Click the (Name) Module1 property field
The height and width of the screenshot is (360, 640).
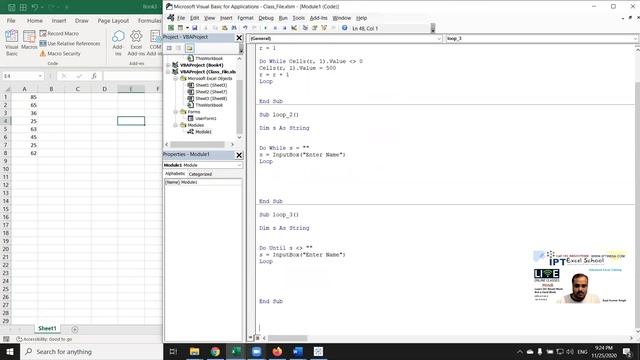pos(203,182)
